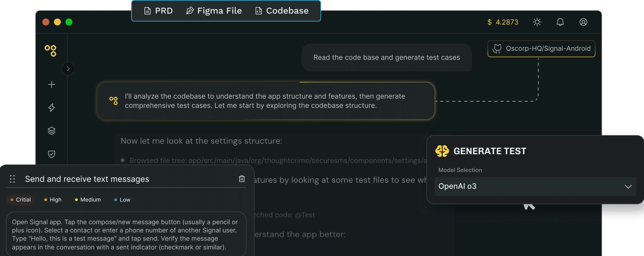Select the lightning bolt sidebar icon

[x=51, y=108]
